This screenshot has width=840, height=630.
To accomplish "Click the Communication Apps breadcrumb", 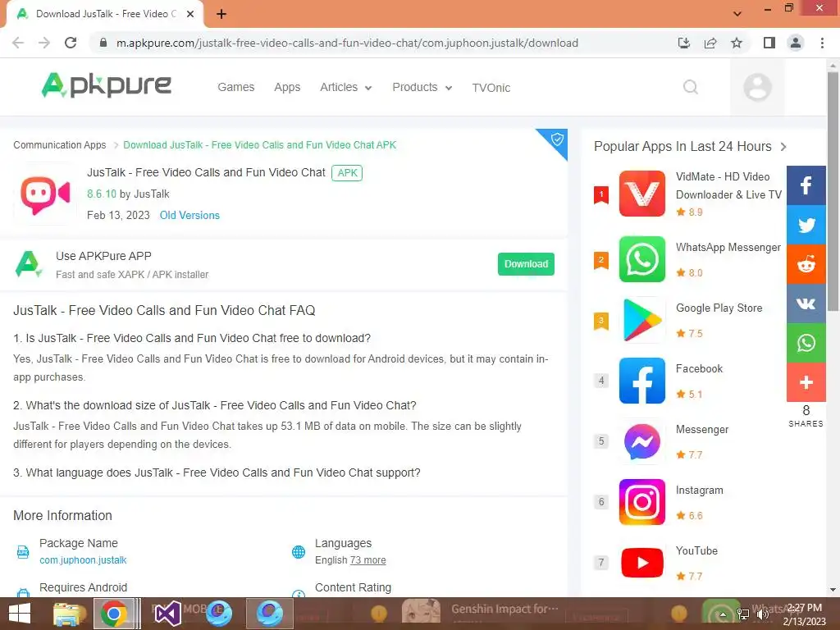I will tap(59, 145).
